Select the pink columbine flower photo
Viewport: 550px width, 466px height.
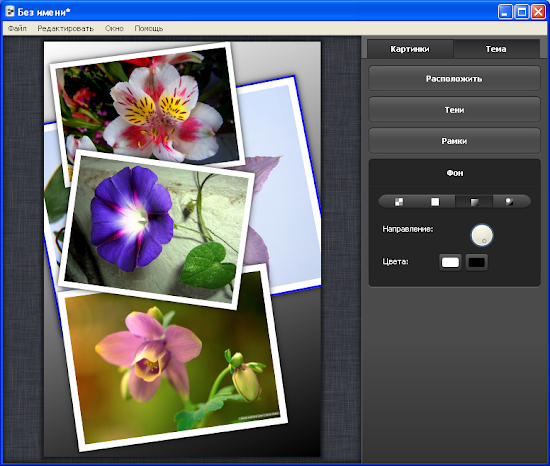tap(174, 361)
